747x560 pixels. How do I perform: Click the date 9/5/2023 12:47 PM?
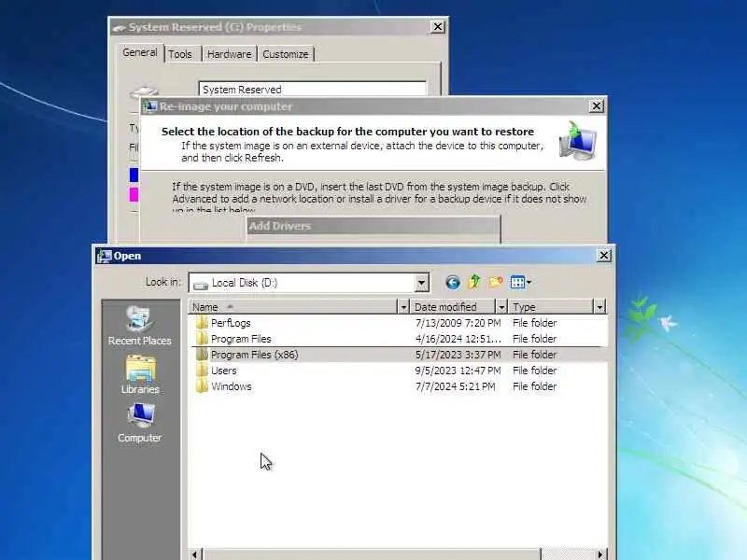pos(458,371)
